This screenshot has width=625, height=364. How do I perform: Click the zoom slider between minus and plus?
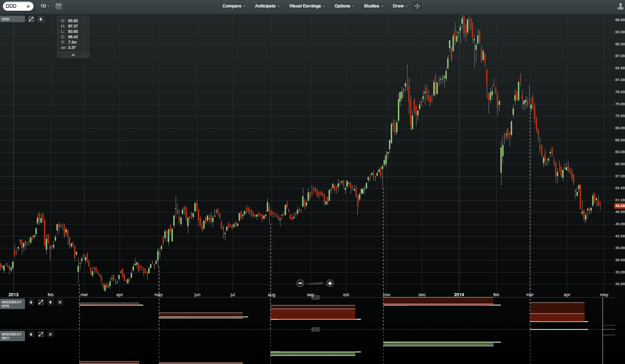click(315, 283)
